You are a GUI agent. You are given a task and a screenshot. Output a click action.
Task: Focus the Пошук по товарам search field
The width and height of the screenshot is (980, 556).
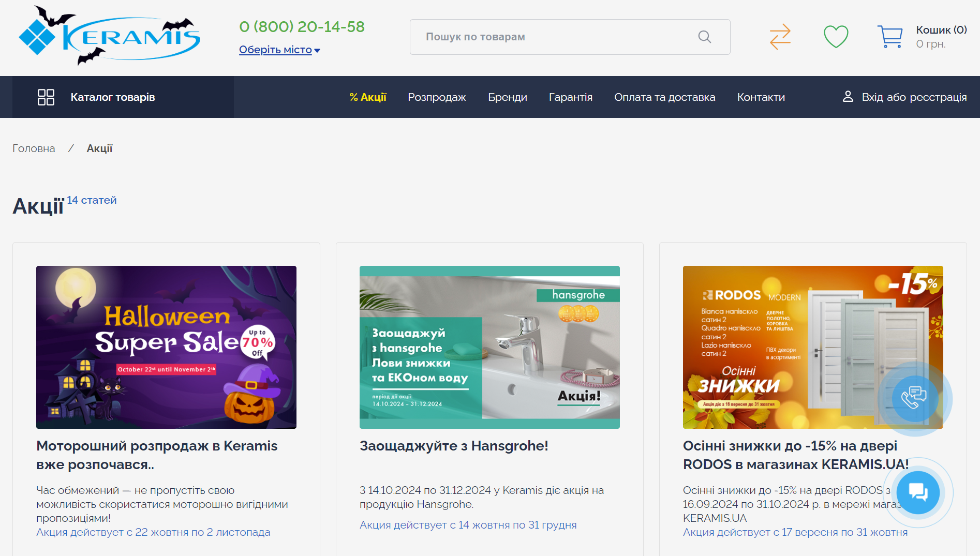click(x=570, y=37)
